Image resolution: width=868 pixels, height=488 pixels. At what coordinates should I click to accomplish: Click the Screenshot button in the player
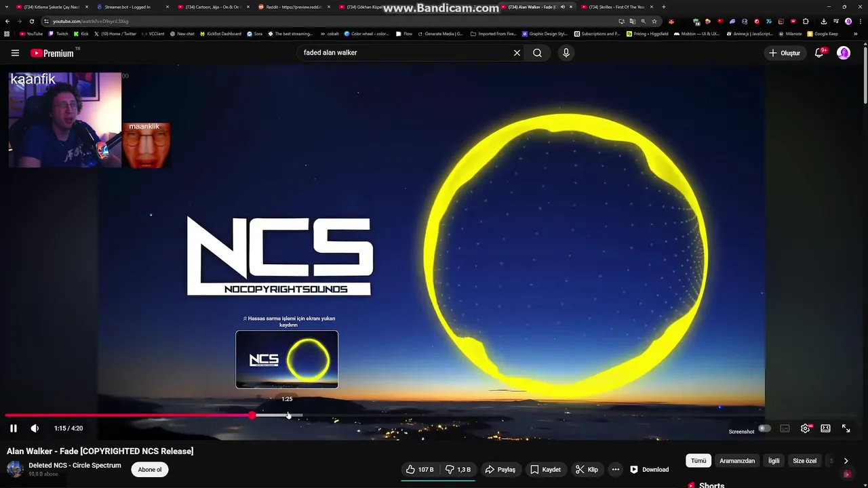[x=741, y=432]
